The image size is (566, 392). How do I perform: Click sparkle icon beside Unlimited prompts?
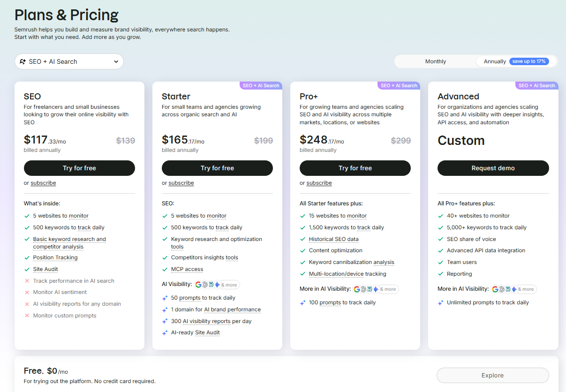coord(440,303)
